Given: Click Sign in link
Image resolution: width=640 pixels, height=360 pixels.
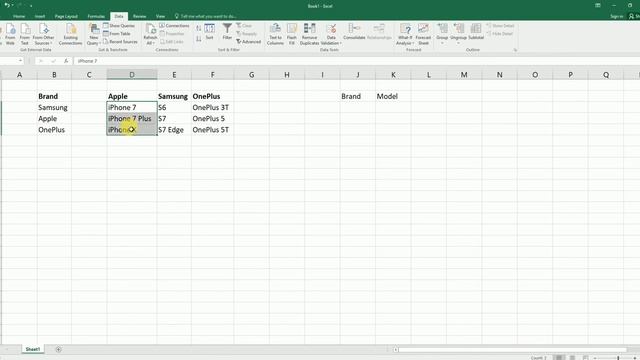Looking at the screenshot, I should [x=616, y=16].
